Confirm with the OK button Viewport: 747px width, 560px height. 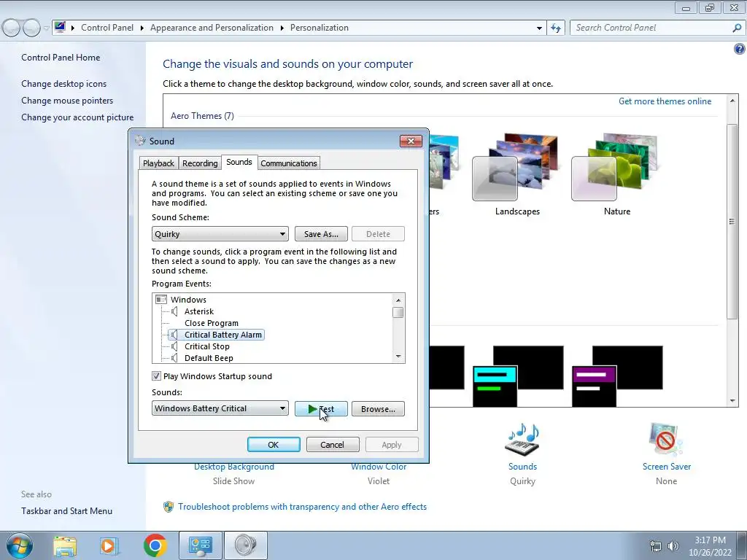274,445
